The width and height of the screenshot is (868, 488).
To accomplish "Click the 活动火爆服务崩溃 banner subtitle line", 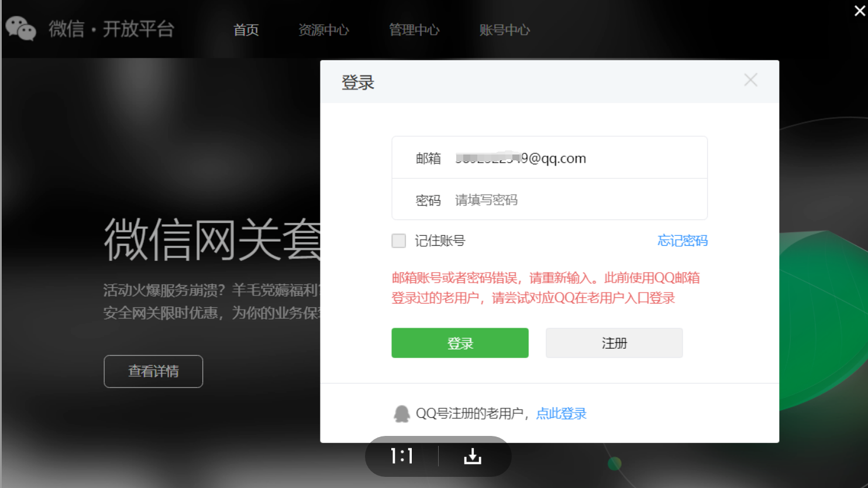I will pos(212,290).
